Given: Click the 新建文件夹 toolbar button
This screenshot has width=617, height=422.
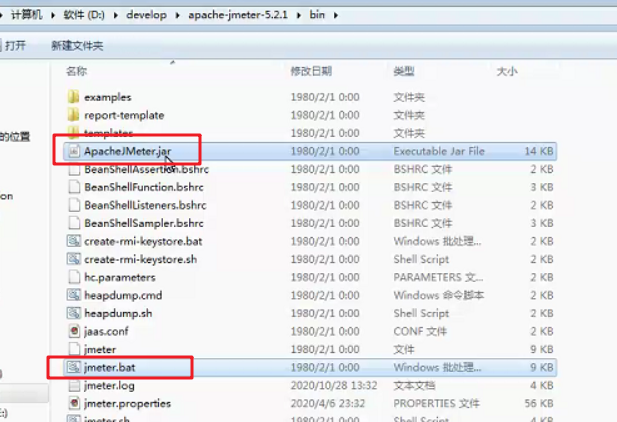Looking at the screenshot, I should pyautogui.click(x=77, y=46).
